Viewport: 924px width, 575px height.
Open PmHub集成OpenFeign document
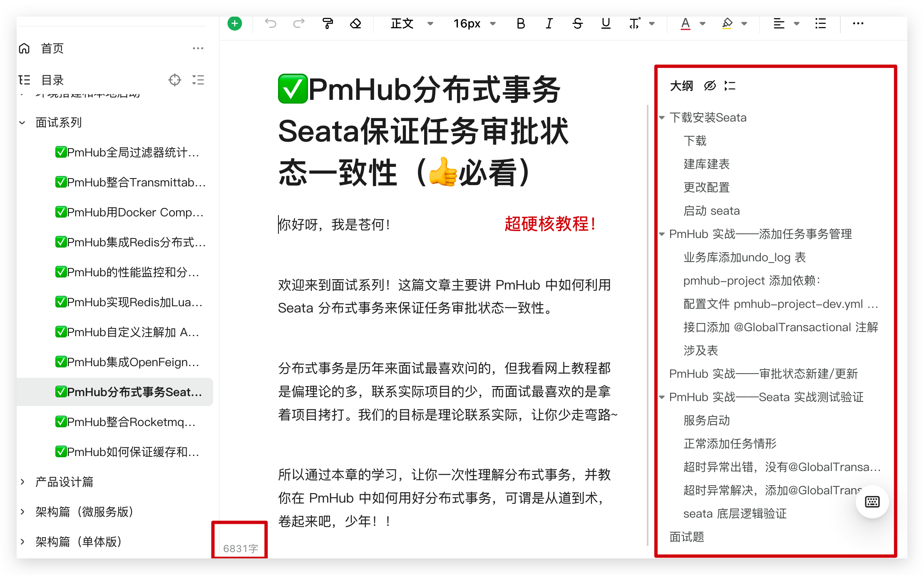pos(127,362)
